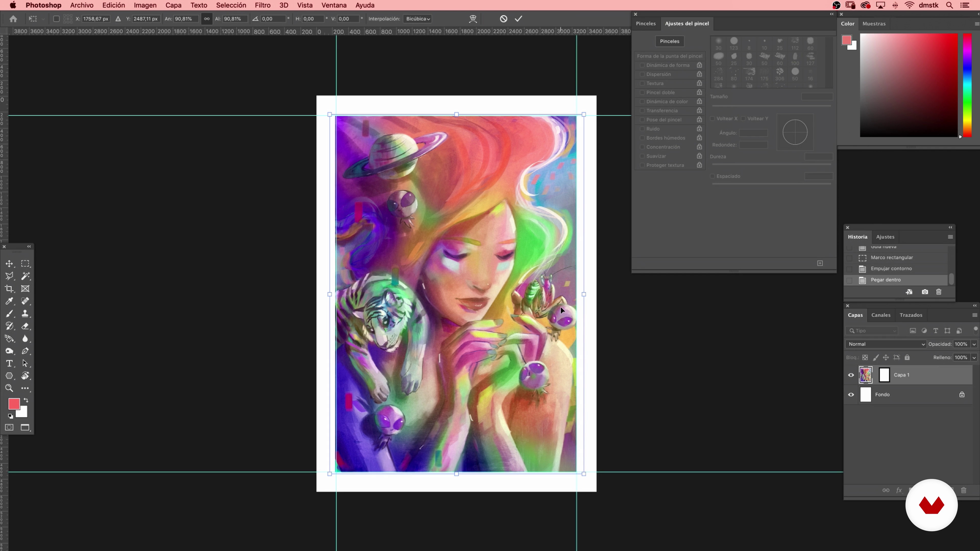Click the Capa 1 layer mask thumbnail
980x551 pixels.
pos(884,375)
